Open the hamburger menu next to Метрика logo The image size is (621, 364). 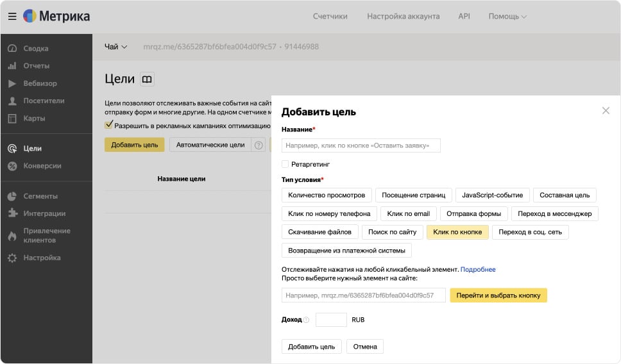[12, 16]
